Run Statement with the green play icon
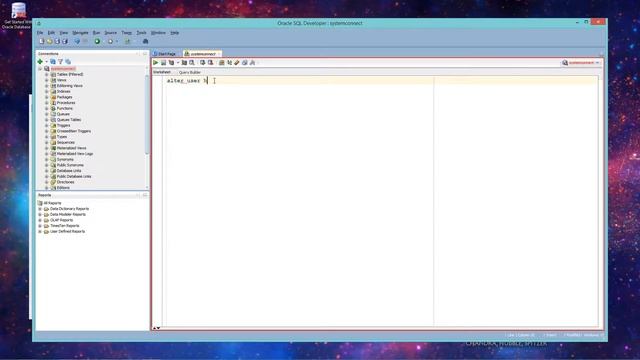The width and height of the screenshot is (640, 360). [156, 62]
